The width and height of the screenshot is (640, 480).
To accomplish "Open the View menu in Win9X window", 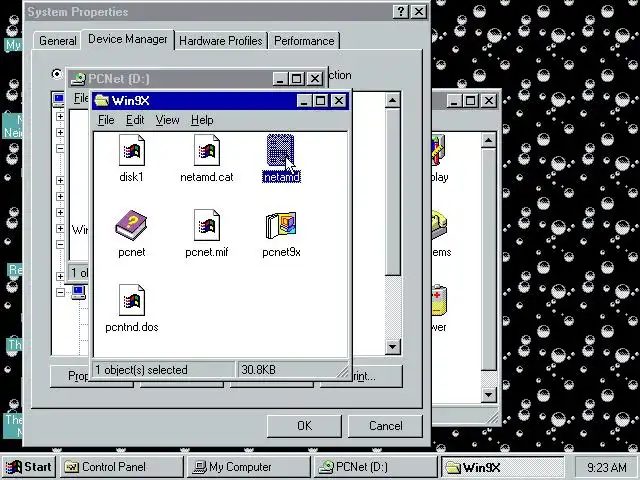I will [x=167, y=120].
